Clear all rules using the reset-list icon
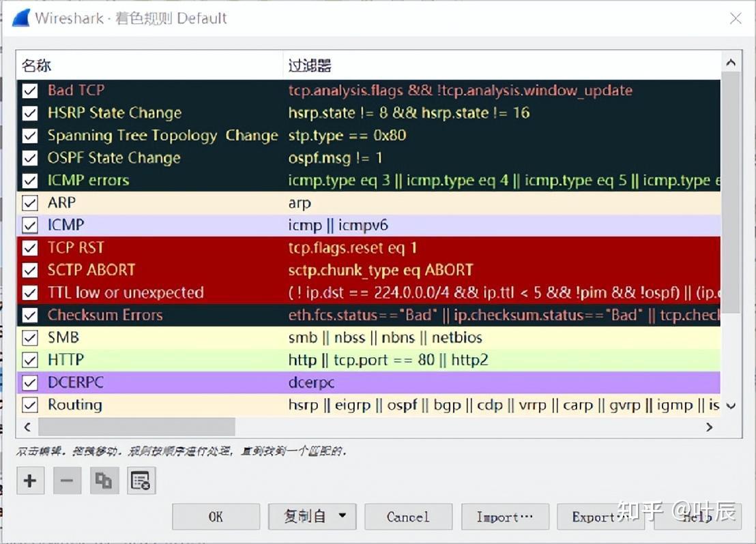Image resolution: width=756 pixels, height=544 pixels. coord(141,481)
